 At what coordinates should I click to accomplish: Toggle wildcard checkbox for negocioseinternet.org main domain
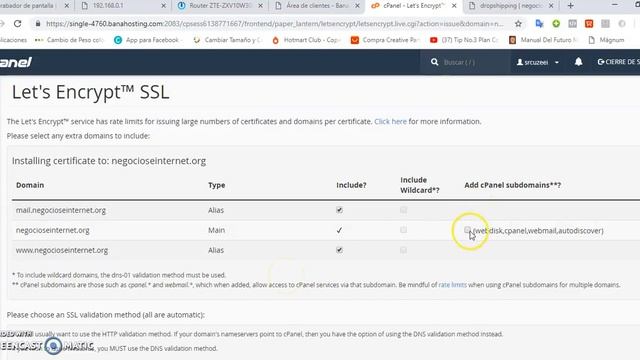click(403, 230)
